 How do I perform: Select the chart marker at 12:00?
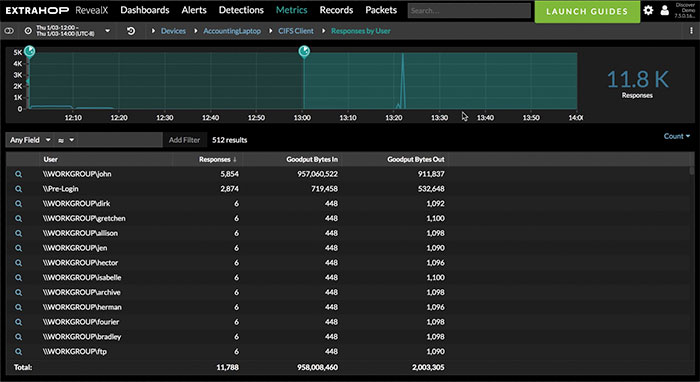[29, 51]
